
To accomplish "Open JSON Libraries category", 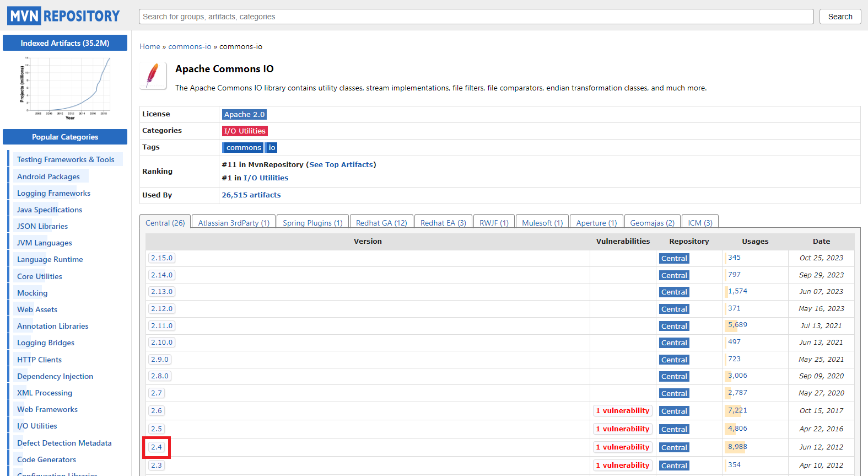I will [42, 226].
